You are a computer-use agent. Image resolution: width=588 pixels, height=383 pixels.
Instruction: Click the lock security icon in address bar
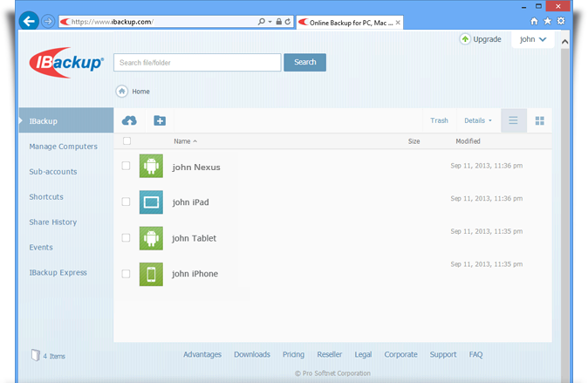[x=278, y=22]
